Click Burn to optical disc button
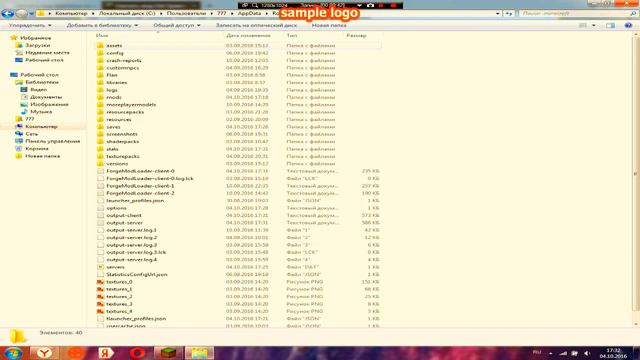640x360 pixels. point(256,25)
